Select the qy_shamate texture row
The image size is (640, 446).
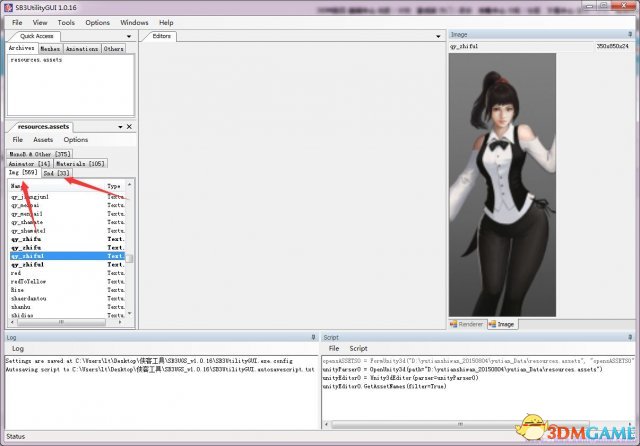(67, 222)
